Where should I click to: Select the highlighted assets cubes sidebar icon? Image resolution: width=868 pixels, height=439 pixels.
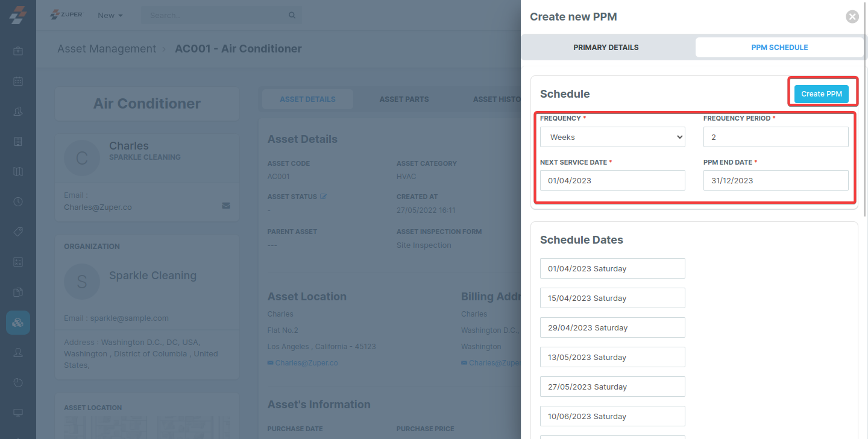tap(18, 323)
